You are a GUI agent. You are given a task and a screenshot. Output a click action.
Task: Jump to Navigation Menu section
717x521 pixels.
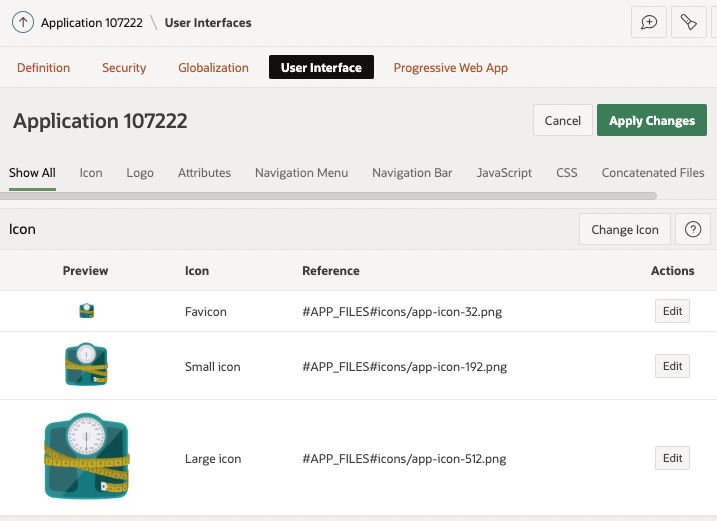[x=301, y=172]
